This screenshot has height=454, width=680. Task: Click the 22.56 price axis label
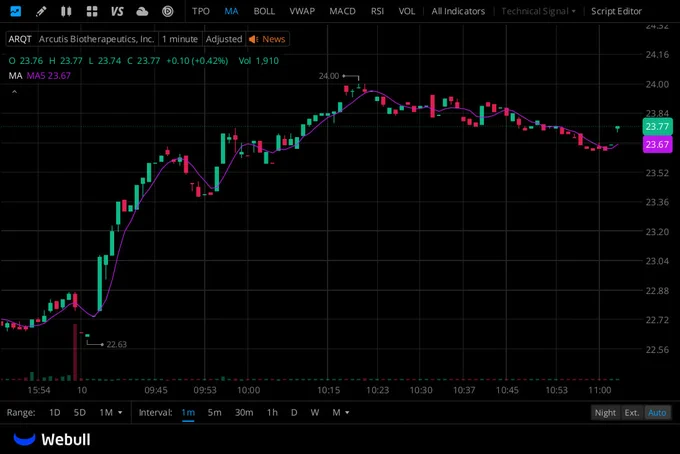[x=657, y=349]
